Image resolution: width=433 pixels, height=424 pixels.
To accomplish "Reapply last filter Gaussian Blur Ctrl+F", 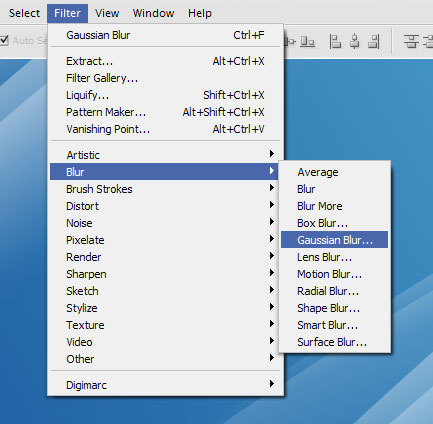I will (x=165, y=35).
